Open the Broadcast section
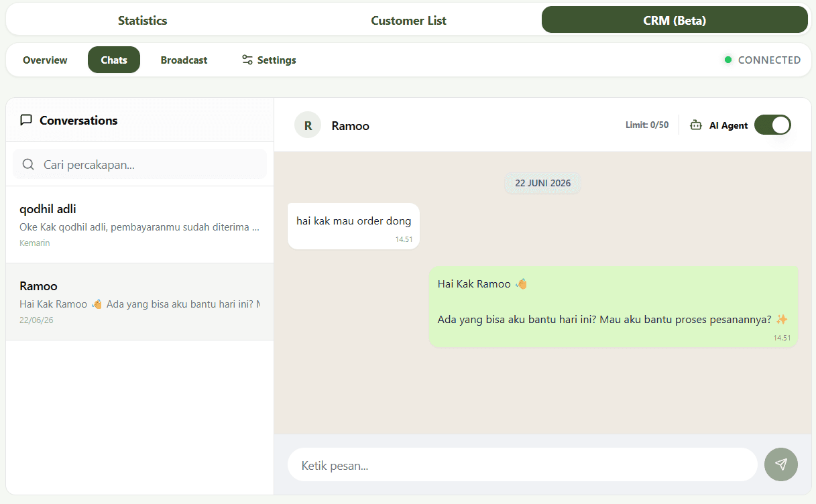The height and width of the screenshot is (504, 816). pyautogui.click(x=184, y=60)
